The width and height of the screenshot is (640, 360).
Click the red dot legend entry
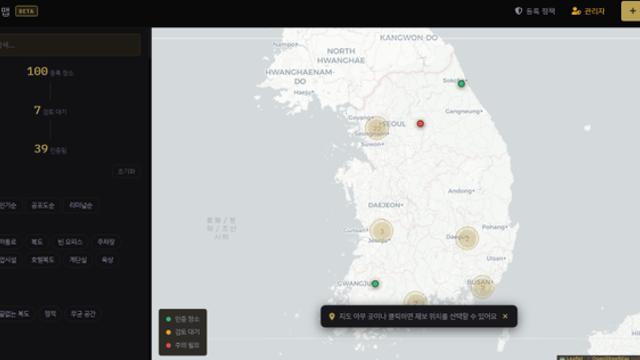(x=182, y=345)
